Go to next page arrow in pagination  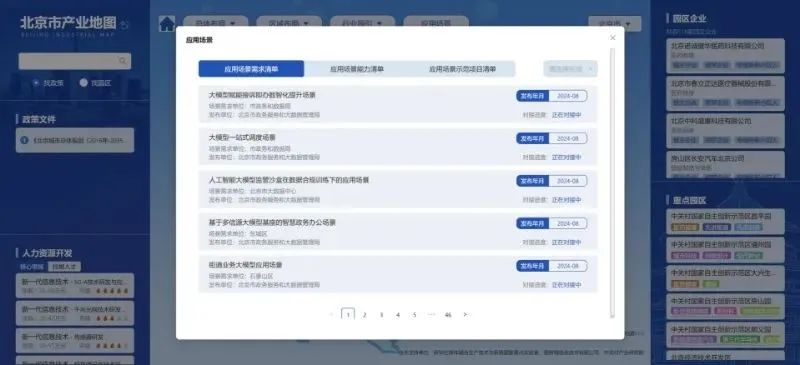point(465,314)
